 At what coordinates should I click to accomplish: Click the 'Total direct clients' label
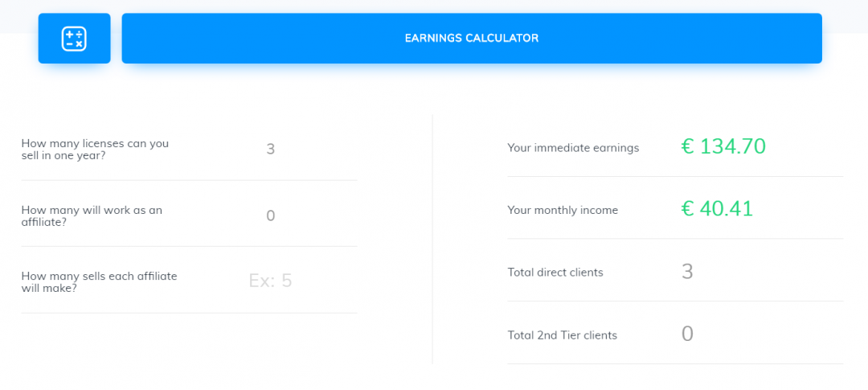tap(555, 273)
